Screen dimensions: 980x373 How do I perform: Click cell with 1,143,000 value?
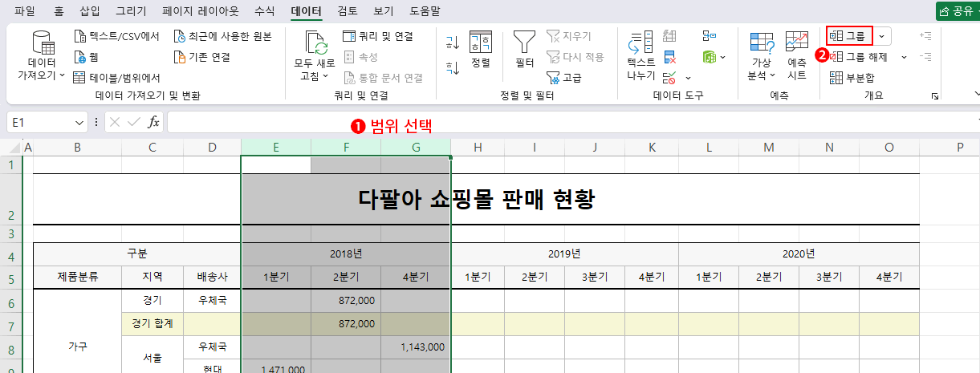point(416,347)
